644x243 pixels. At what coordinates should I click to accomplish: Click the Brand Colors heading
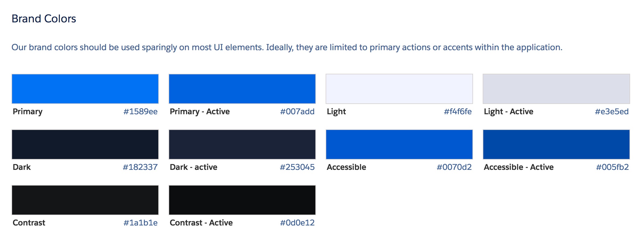tap(44, 19)
